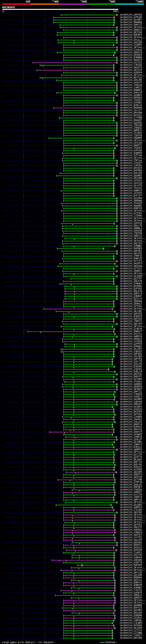Viewport: 146px width, 644px height.
Task: Click hit label UniRef100_C3XWJ6
Action: [x=131, y=50]
